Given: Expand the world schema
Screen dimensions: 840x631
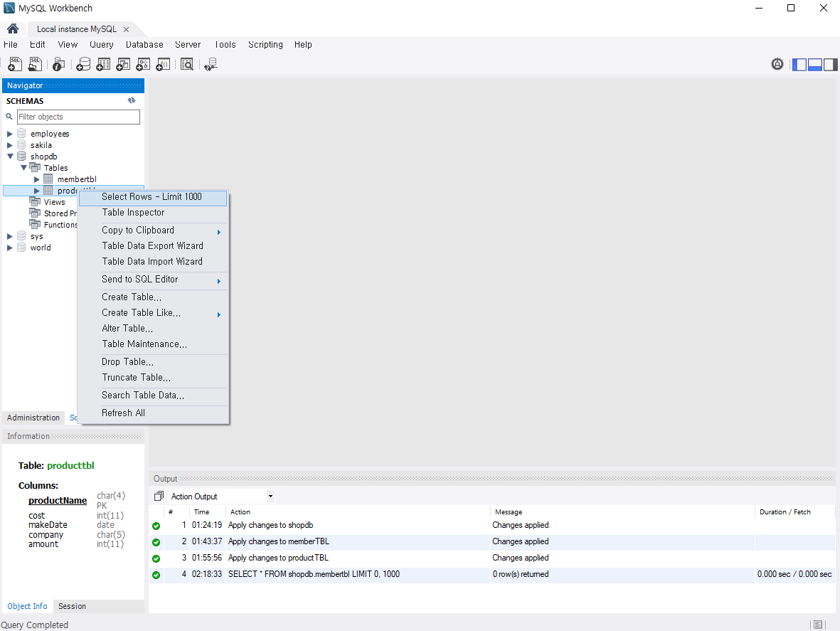Looking at the screenshot, I should click(10, 248).
